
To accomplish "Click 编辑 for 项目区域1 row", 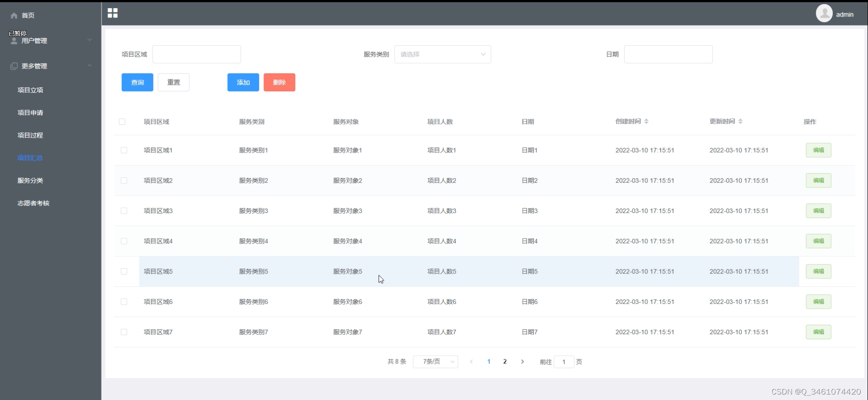I will coord(818,150).
